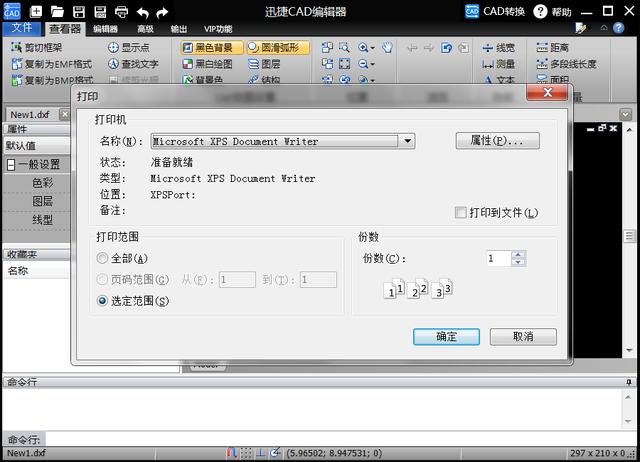Click 测量 measure tool
Viewport: 640px width, 462px height.
click(x=498, y=64)
